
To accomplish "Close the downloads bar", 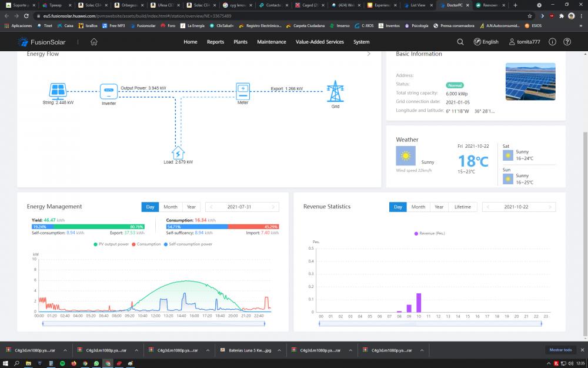I will pos(582,350).
